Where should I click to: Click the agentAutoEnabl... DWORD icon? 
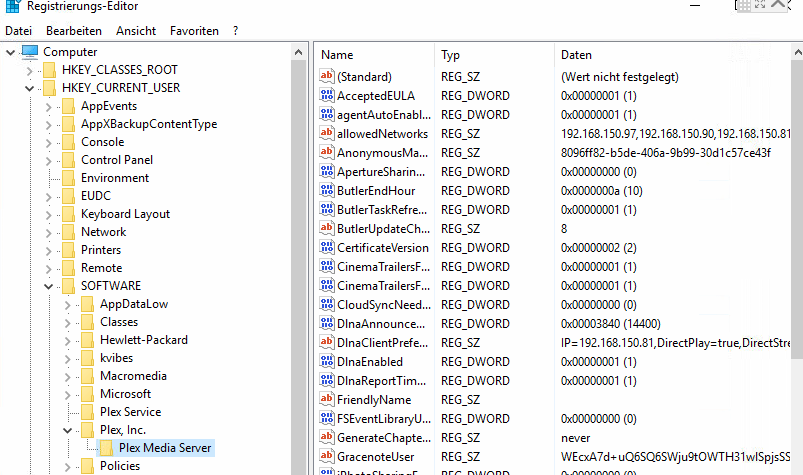pyautogui.click(x=326, y=114)
